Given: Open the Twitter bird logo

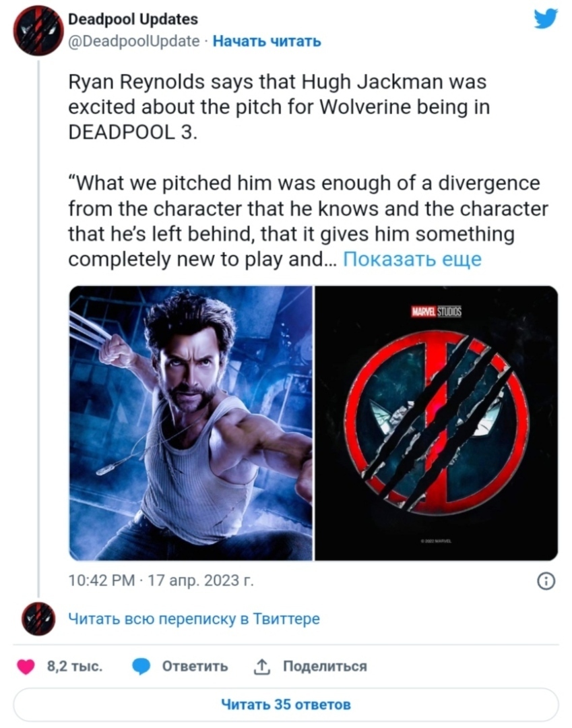Looking at the screenshot, I should 545,18.
